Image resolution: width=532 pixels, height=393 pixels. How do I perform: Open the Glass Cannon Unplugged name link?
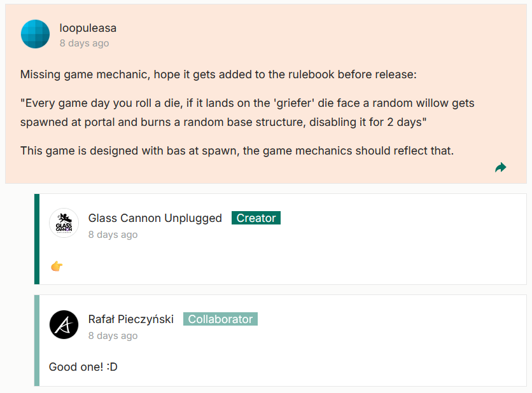click(x=155, y=218)
